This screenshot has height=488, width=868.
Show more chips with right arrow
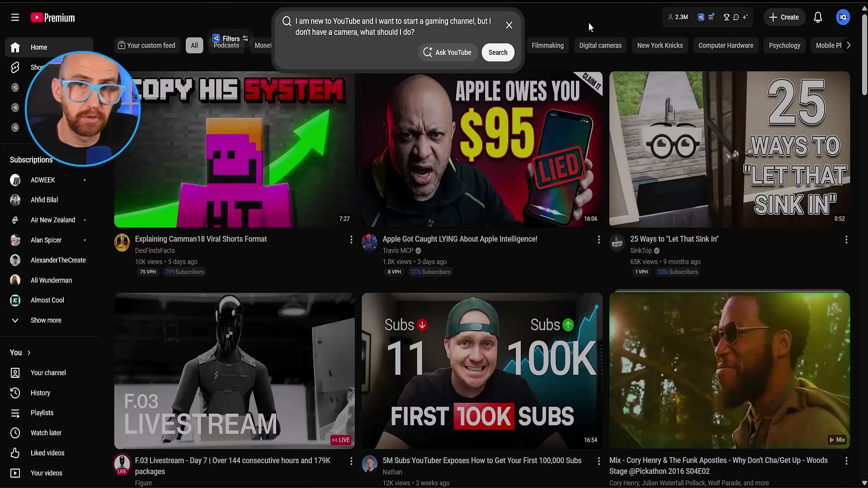849,45
